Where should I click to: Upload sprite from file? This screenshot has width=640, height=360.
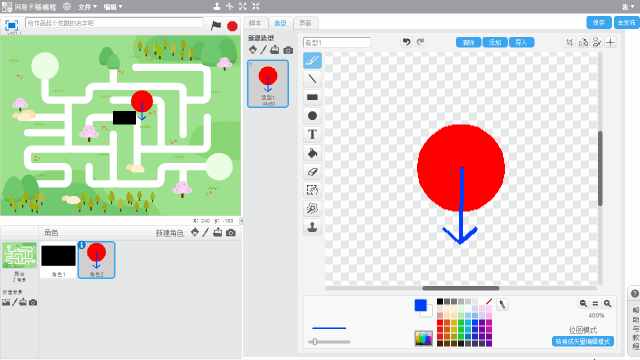tap(218, 232)
